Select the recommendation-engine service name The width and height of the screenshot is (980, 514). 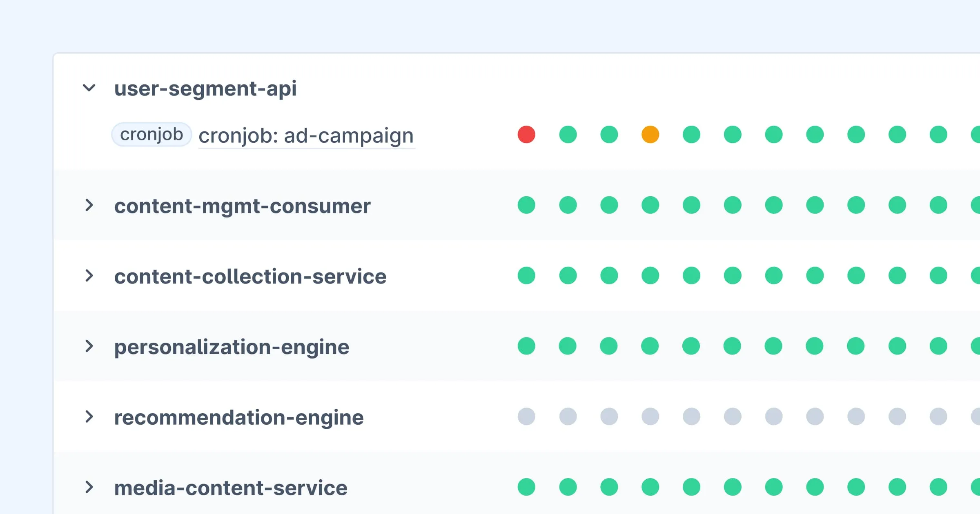tap(239, 417)
